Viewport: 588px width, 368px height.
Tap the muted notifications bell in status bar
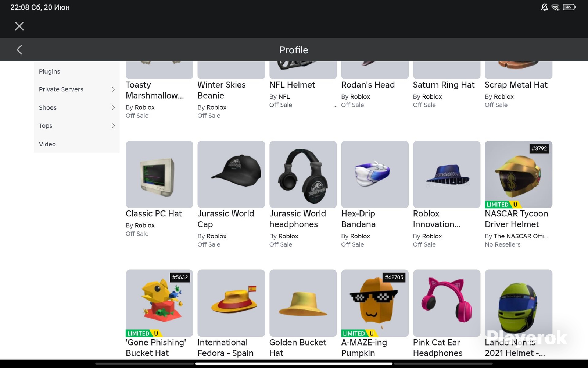[544, 7]
